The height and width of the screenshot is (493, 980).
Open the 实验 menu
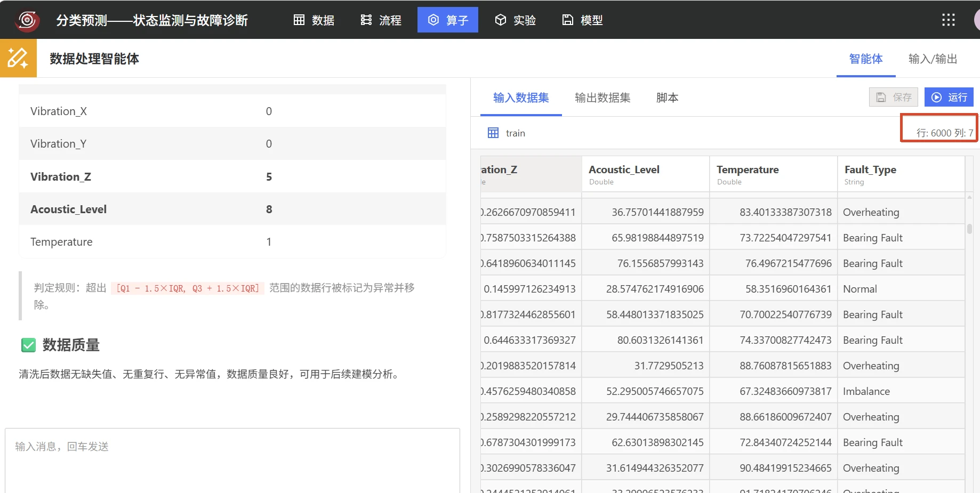[515, 20]
